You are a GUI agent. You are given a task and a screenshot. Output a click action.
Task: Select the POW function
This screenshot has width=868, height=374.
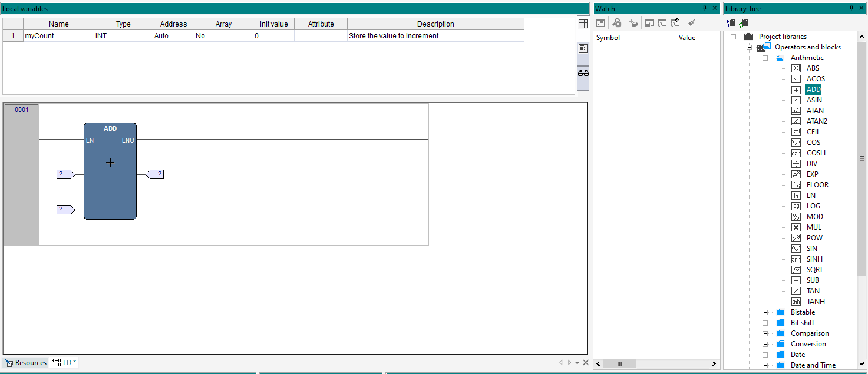[814, 238]
